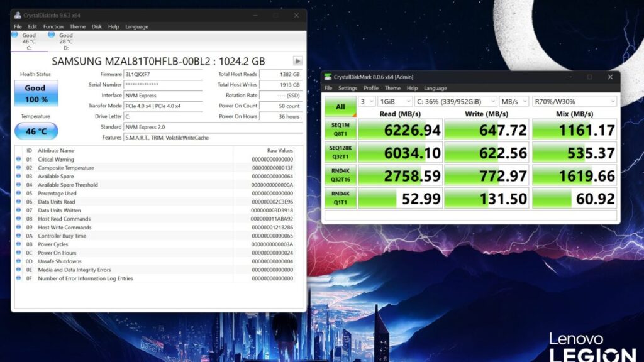Run RND4K Q32T16 benchmark
This screenshot has width=644, height=362.
coord(340,175)
